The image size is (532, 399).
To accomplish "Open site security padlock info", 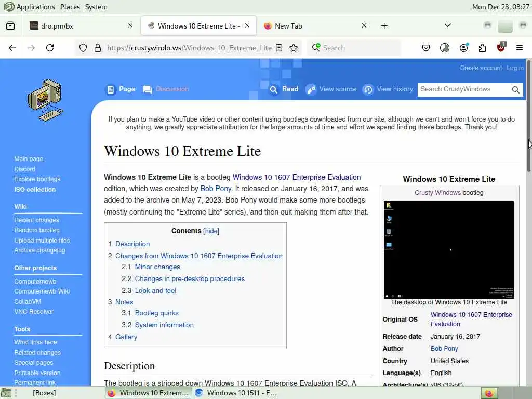I will coord(98,48).
